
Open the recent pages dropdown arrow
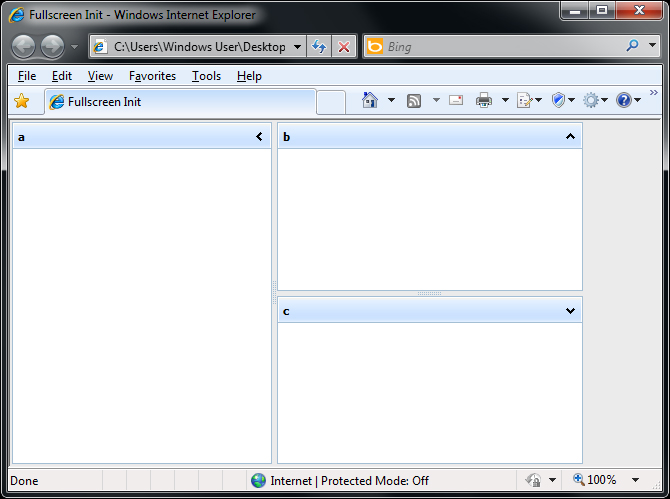click(74, 47)
